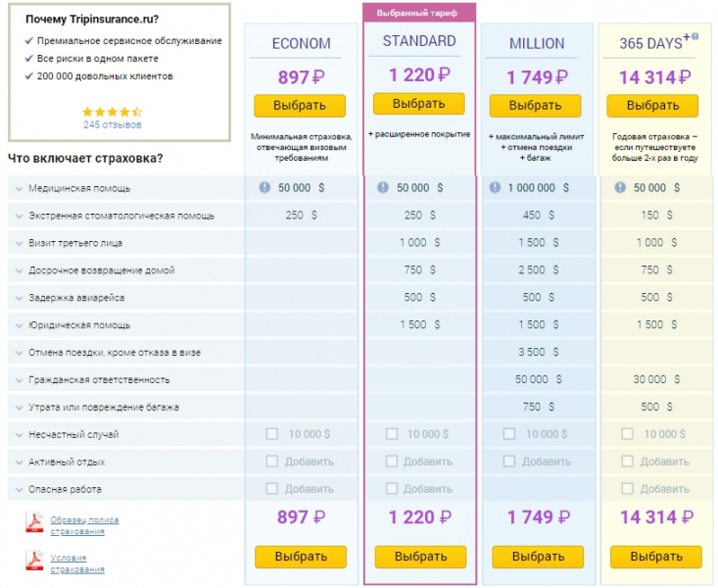Click info icon next to ECONOM 50 000 $

pos(264,187)
